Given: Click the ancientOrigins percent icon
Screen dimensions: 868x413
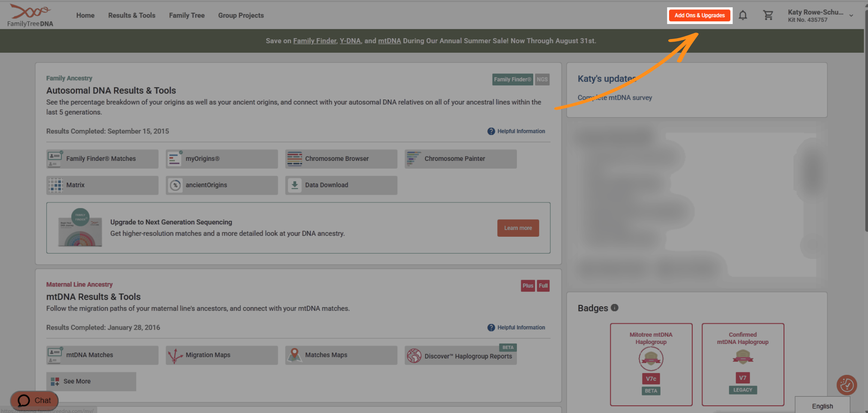Looking at the screenshot, I should (175, 185).
